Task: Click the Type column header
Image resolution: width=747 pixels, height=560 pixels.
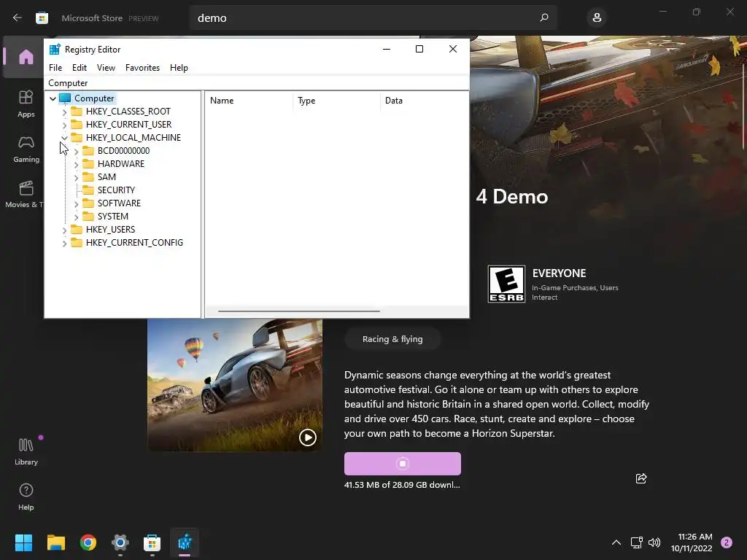Action: coord(337,101)
